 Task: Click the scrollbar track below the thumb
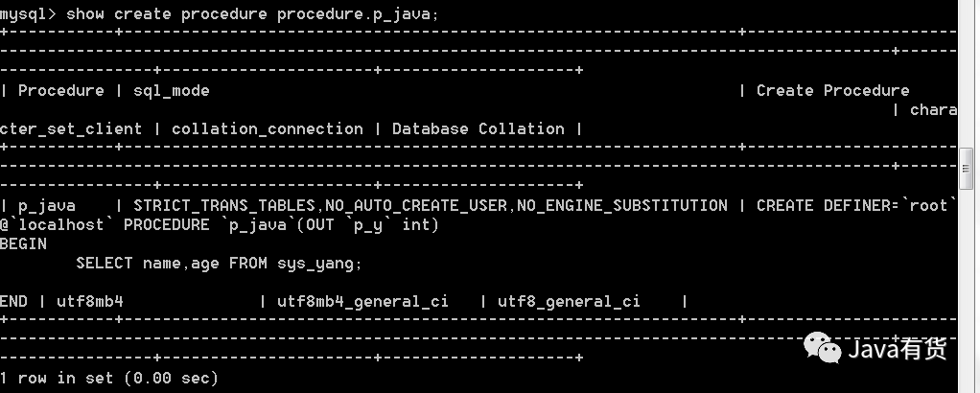pyautogui.click(x=966, y=290)
